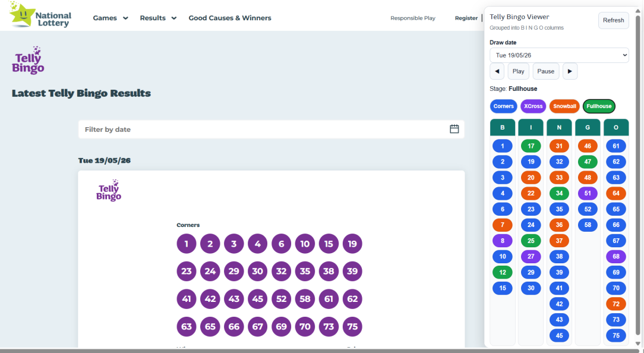Click the B column header
Viewport: 644px width, 353px height.
pos(502,127)
